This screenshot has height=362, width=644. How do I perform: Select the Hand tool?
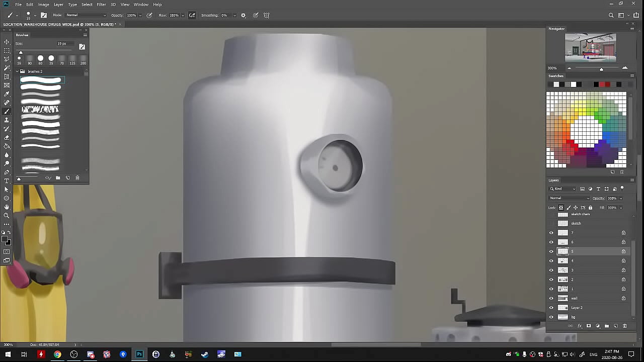(7, 207)
